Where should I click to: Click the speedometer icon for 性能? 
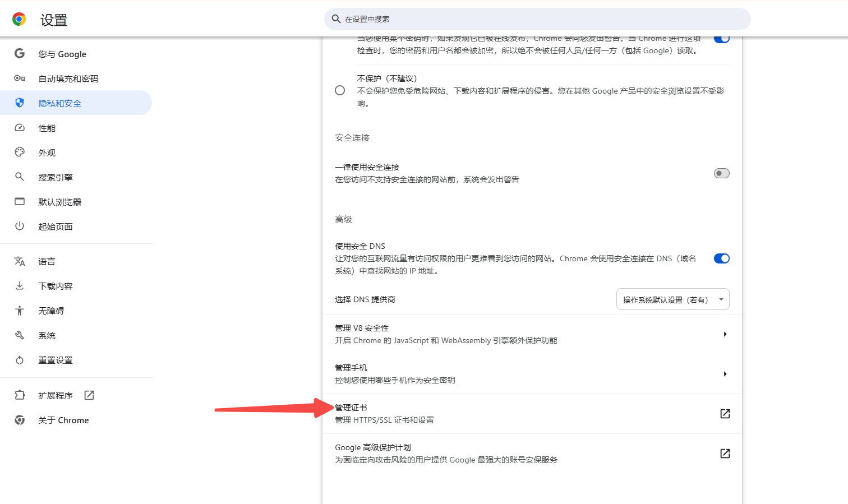click(x=20, y=128)
